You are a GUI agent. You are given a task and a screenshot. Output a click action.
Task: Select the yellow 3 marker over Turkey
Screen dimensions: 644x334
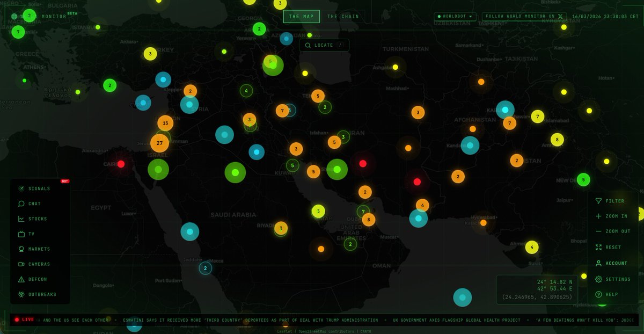point(150,54)
